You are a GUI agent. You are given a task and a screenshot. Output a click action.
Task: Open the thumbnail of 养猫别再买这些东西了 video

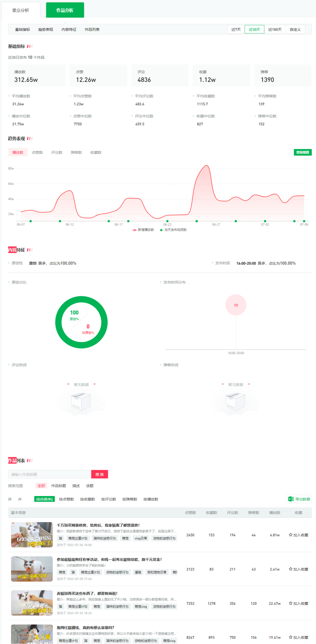click(32, 603)
